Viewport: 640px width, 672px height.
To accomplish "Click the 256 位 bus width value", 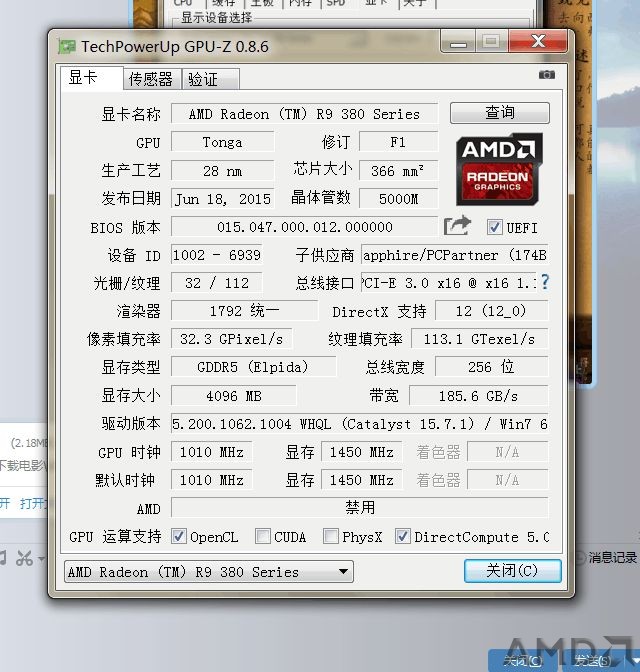I will [x=492, y=367].
